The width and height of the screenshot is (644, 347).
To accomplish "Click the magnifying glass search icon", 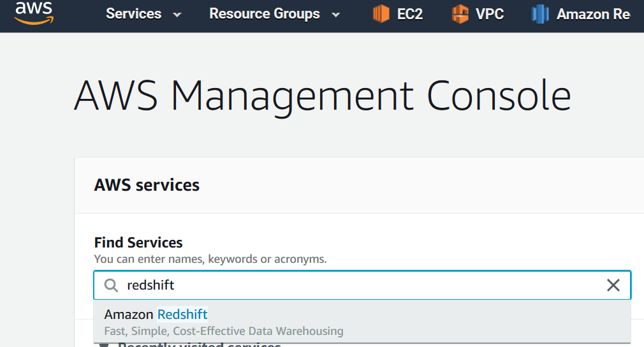I will pos(111,285).
